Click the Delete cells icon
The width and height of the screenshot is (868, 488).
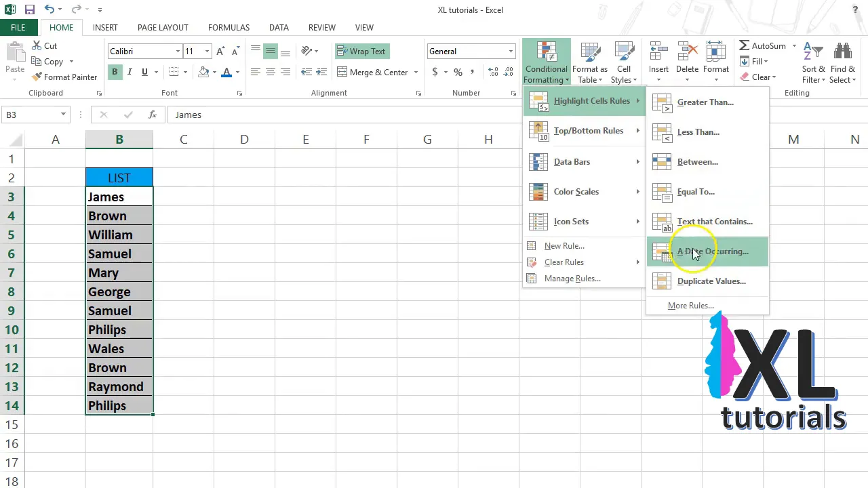687,52
